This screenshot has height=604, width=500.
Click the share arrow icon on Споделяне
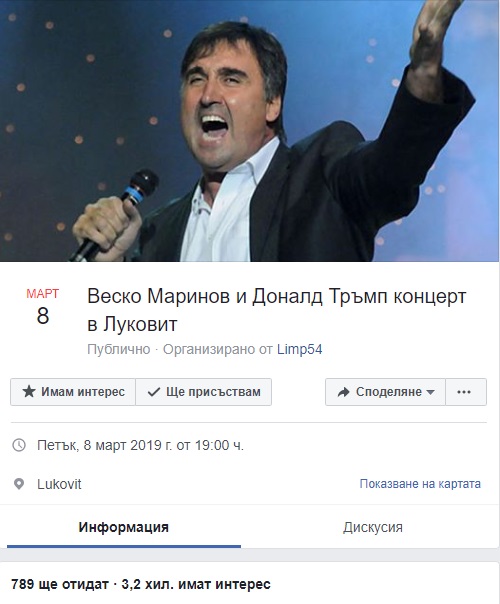click(343, 392)
